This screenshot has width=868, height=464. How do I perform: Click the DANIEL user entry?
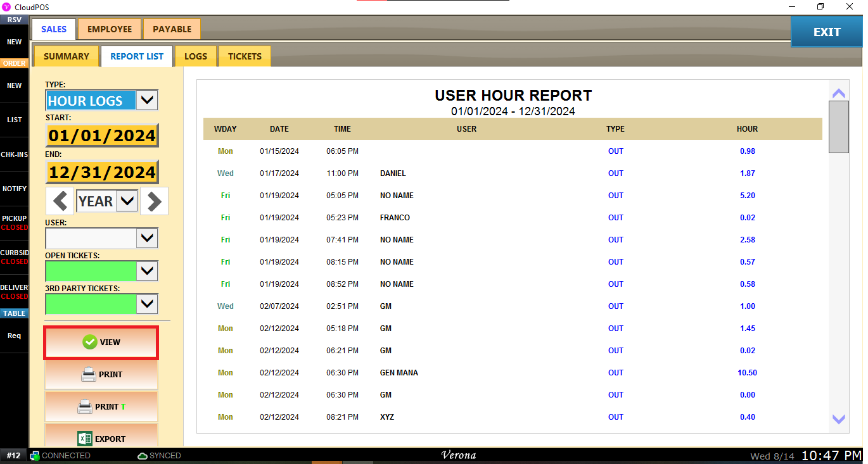pos(393,173)
